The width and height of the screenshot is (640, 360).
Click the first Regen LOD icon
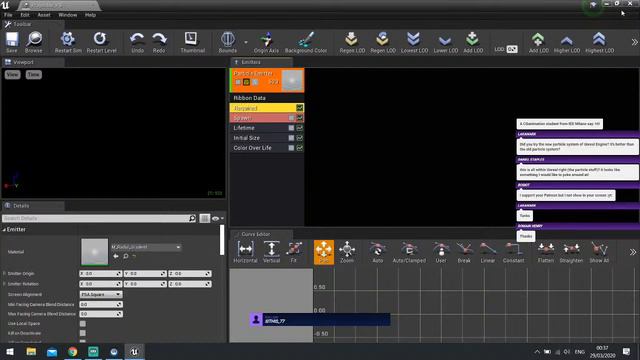coord(352,42)
